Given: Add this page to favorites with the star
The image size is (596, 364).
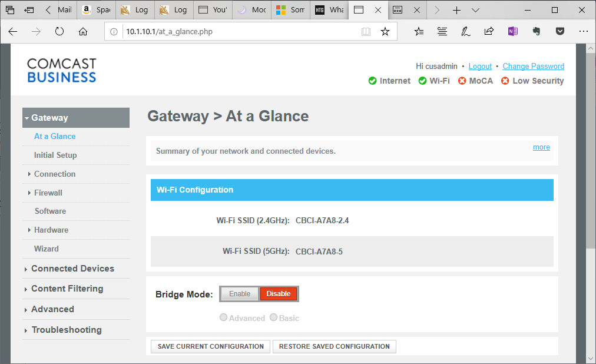Looking at the screenshot, I should tap(385, 32).
